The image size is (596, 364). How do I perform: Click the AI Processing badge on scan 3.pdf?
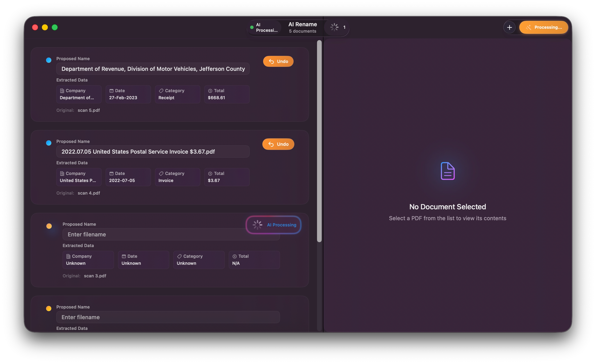tap(274, 225)
